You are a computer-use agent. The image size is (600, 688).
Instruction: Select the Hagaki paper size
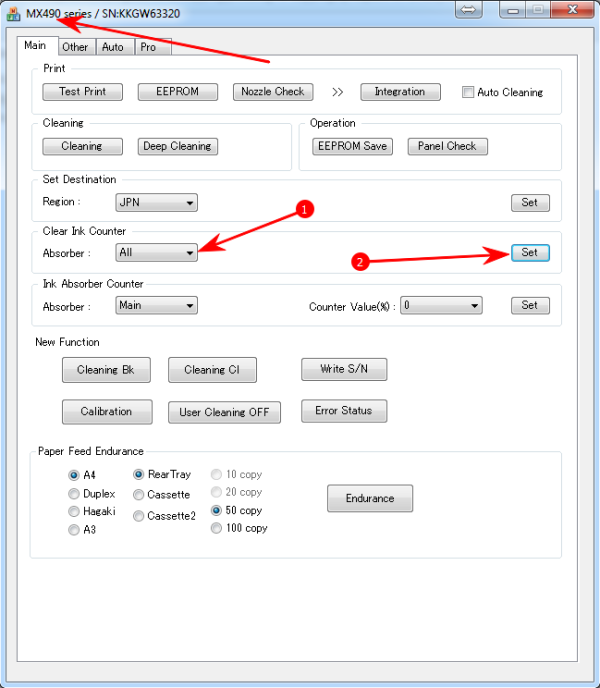(x=74, y=511)
